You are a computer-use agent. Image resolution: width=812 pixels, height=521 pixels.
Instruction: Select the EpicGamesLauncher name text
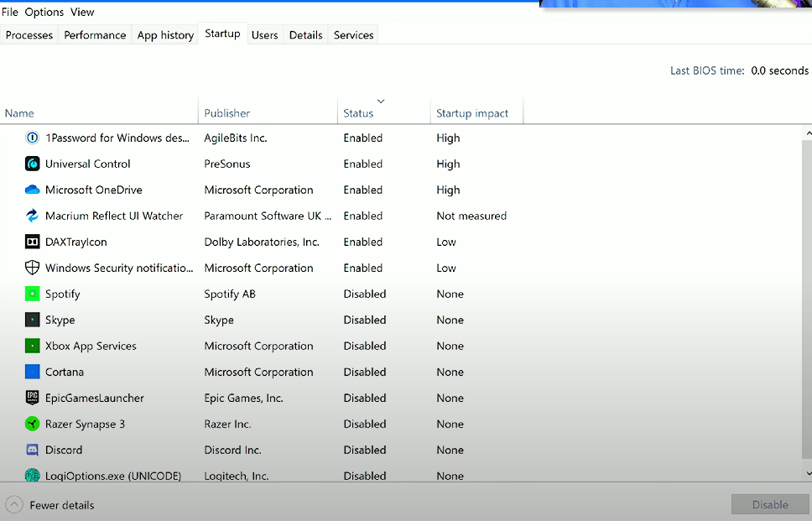coord(95,398)
